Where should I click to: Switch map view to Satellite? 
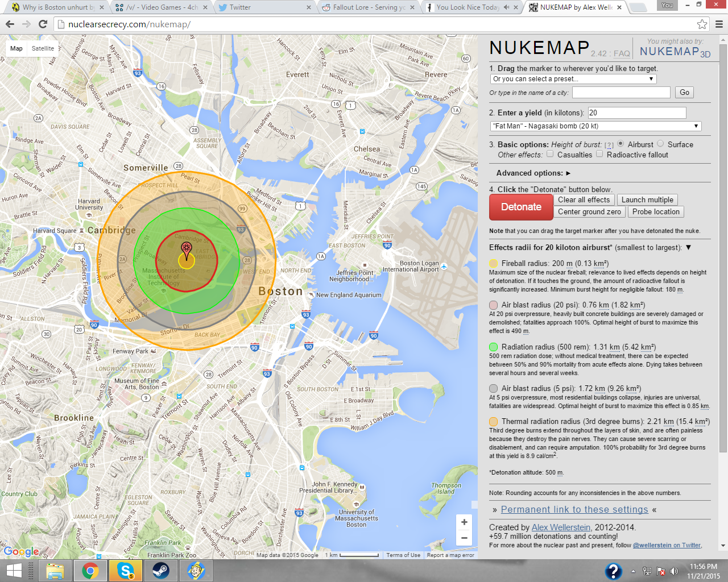(x=43, y=48)
